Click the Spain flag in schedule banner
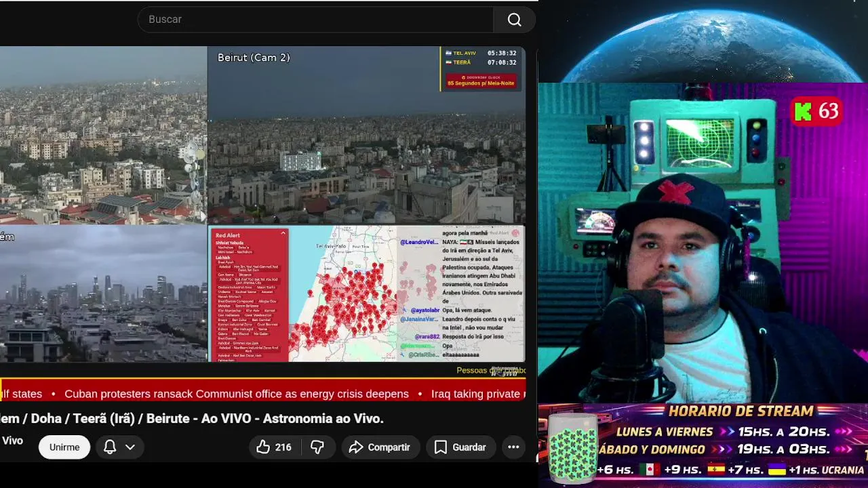This screenshot has height=488, width=868. click(715, 470)
